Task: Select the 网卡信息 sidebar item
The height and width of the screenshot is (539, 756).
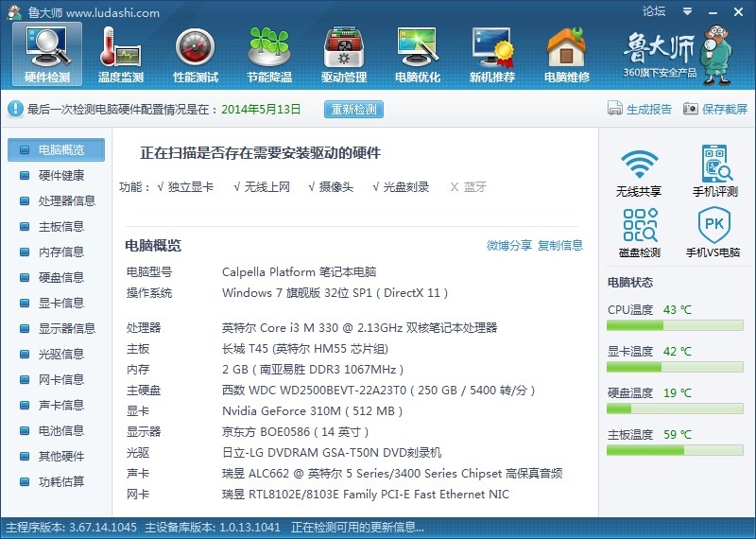Action: coord(56,380)
